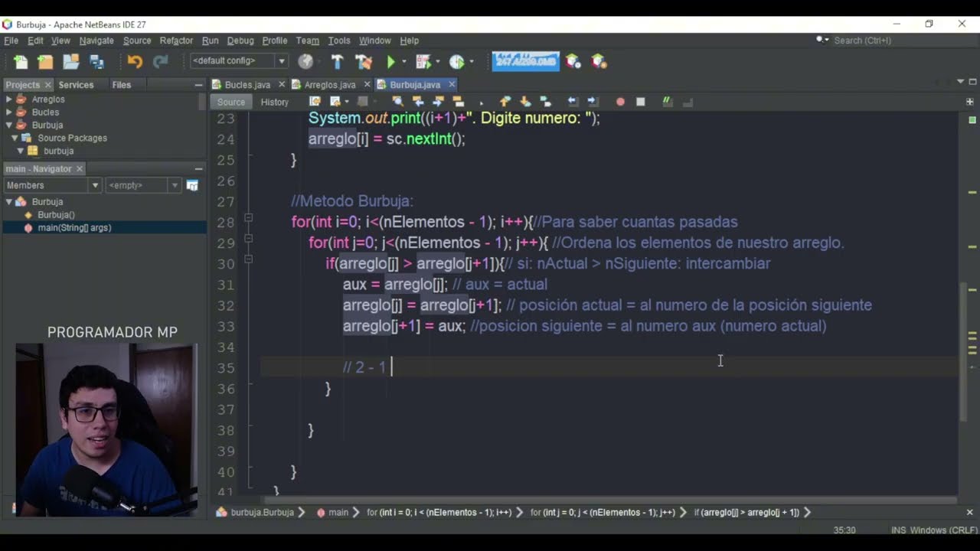Click the cursor position 35:30 in status bar

pos(844,530)
